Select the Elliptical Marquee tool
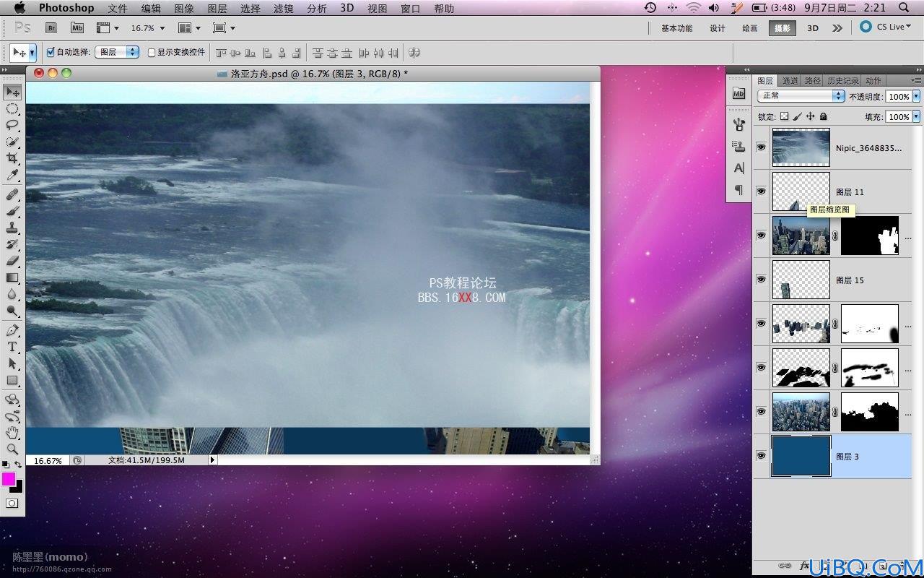The height and width of the screenshot is (578, 924). click(12, 108)
